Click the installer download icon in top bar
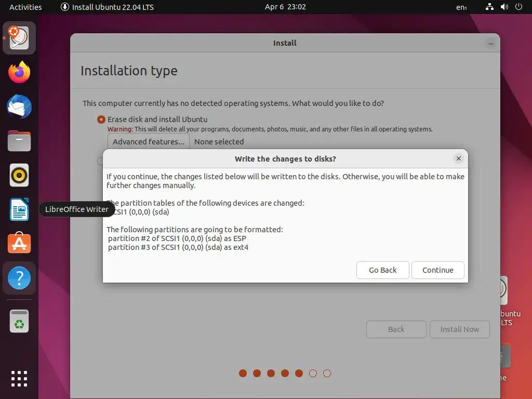The height and width of the screenshot is (399, 532). tap(65, 7)
